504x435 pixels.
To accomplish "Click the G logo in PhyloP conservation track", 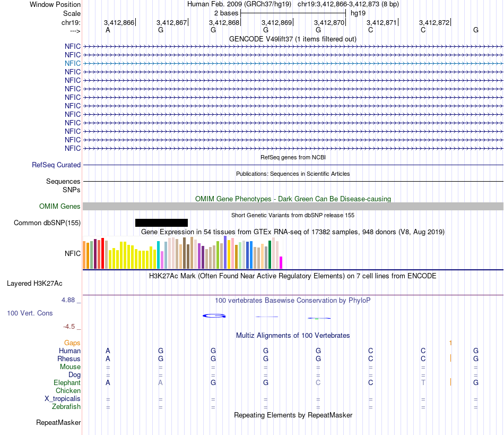I will tap(214, 316).
